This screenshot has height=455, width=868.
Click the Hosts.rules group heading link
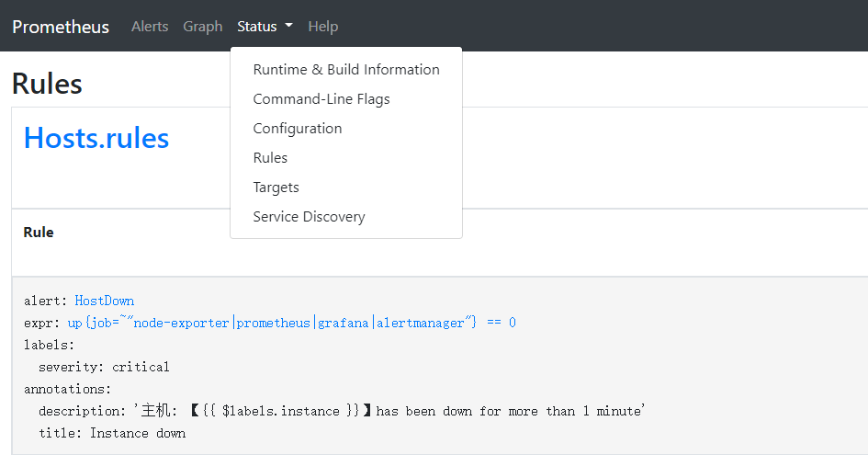pos(96,138)
